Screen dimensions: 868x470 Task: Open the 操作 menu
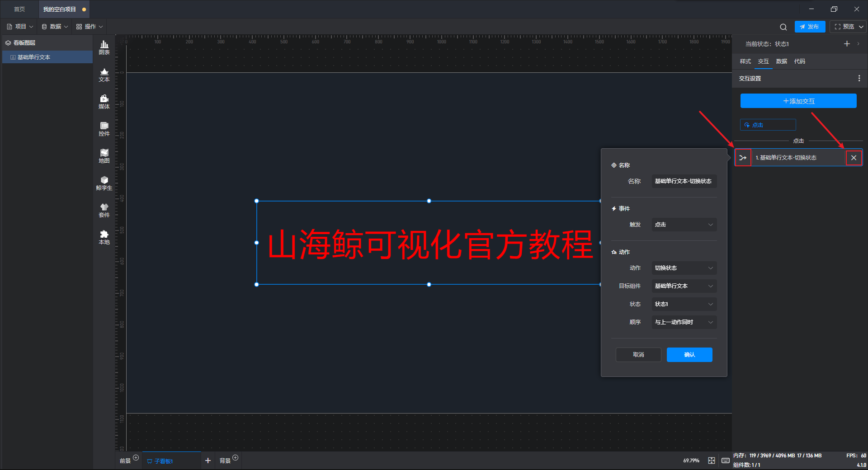pos(90,27)
